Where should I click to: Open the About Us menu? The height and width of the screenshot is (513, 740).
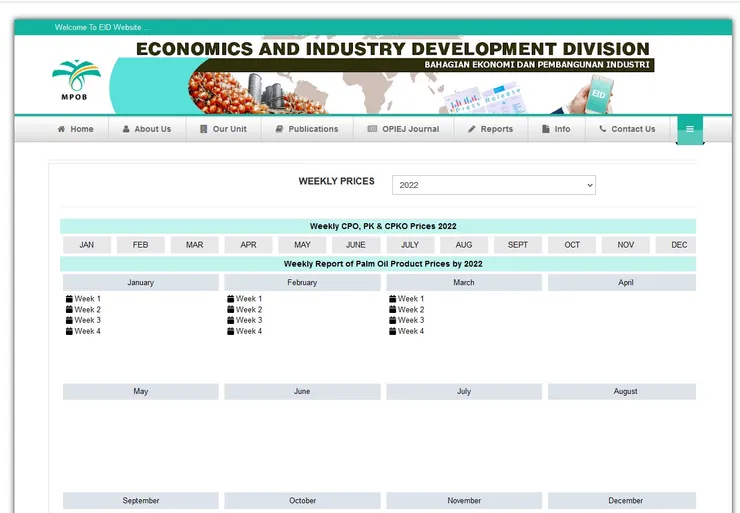(147, 129)
